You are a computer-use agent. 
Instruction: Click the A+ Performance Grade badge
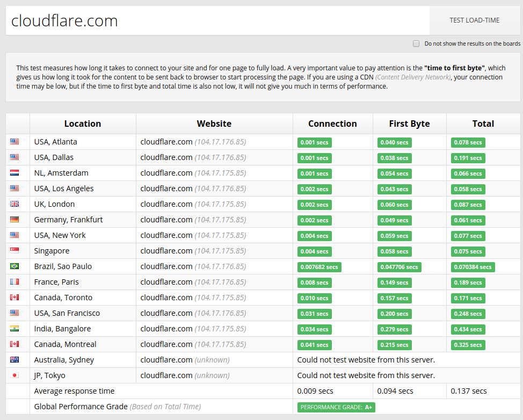pos(336,407)
